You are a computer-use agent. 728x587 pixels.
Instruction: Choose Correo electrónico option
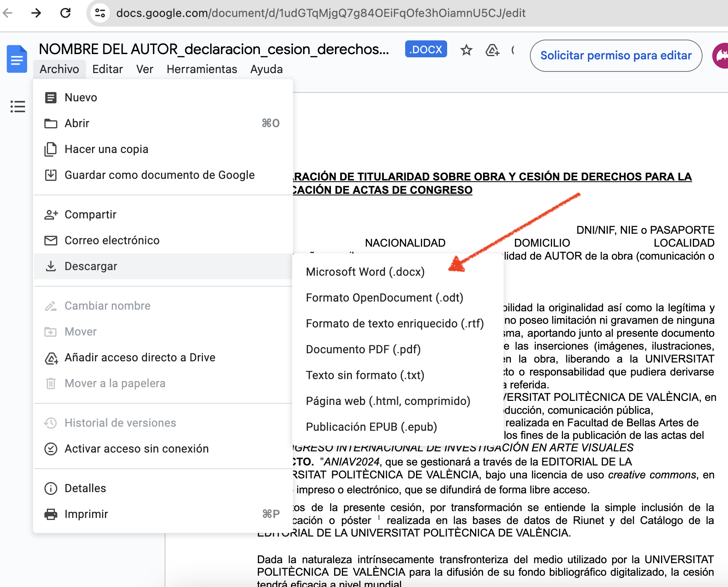tap(163, 241)
